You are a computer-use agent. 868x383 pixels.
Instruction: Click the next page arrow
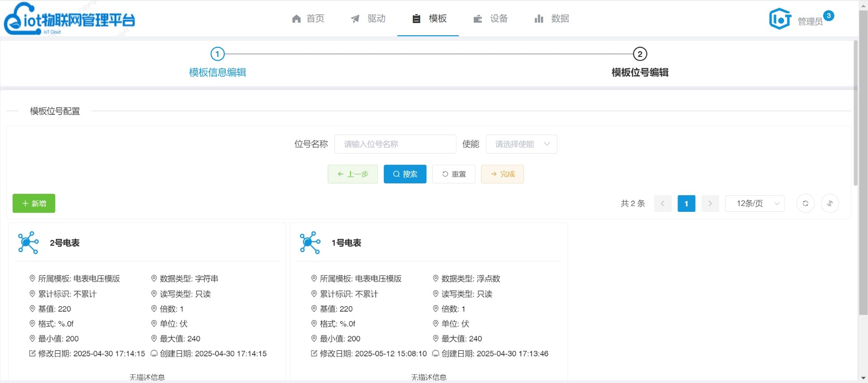(x=710, y=204)
